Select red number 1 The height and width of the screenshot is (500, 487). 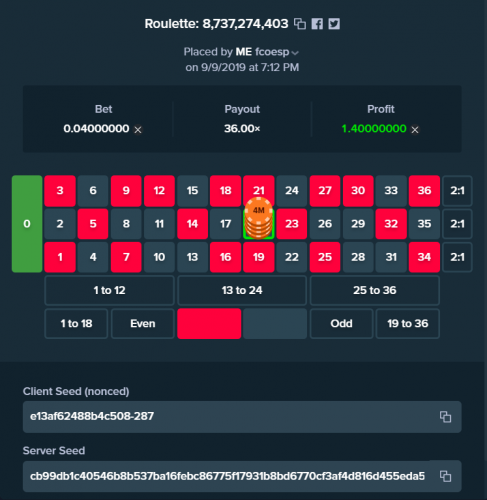pos(60,257)
